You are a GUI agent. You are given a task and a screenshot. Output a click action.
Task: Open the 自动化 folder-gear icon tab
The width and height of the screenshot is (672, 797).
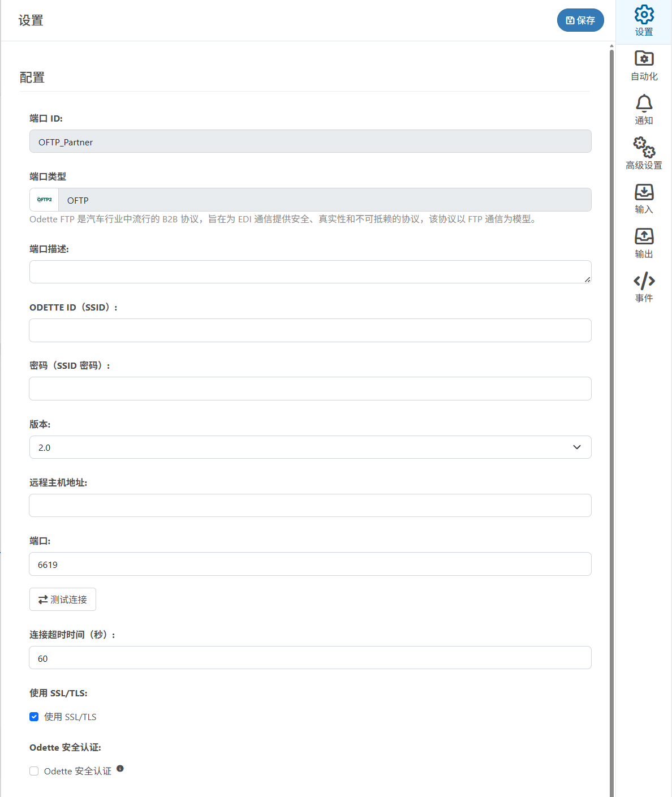pyautogui.click(x=644, y=66)
